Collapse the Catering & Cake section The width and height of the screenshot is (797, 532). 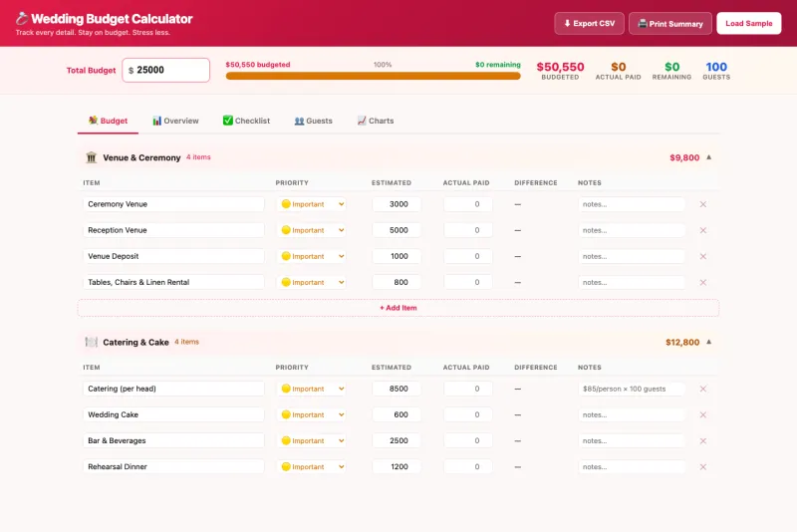[x=709, y=342]
